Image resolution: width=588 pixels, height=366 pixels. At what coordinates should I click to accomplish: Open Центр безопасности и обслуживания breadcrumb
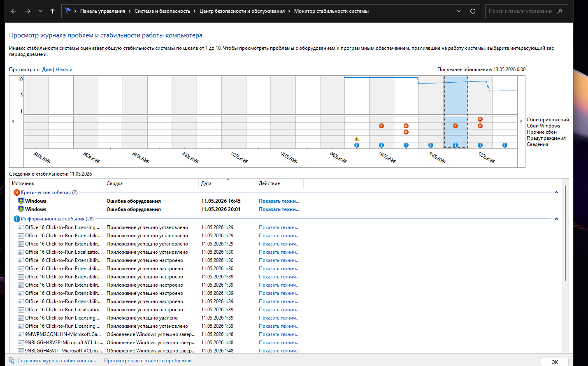tap(242, 11)
